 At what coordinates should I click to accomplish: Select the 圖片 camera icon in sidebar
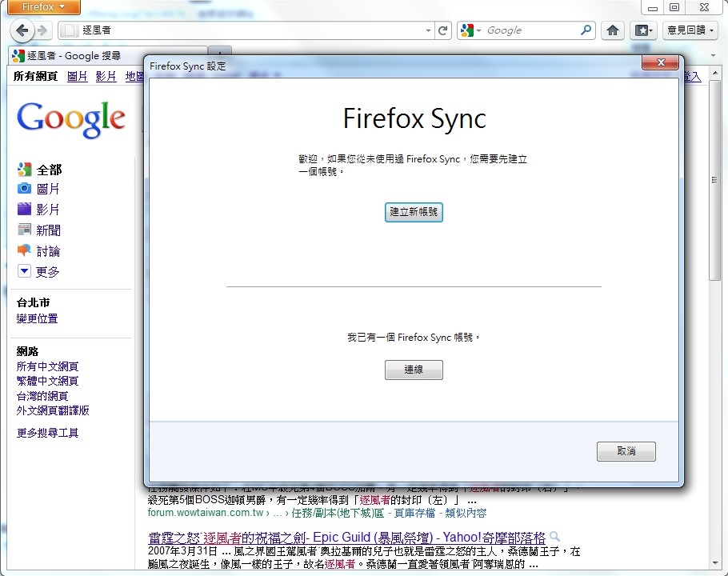(24, 189)
